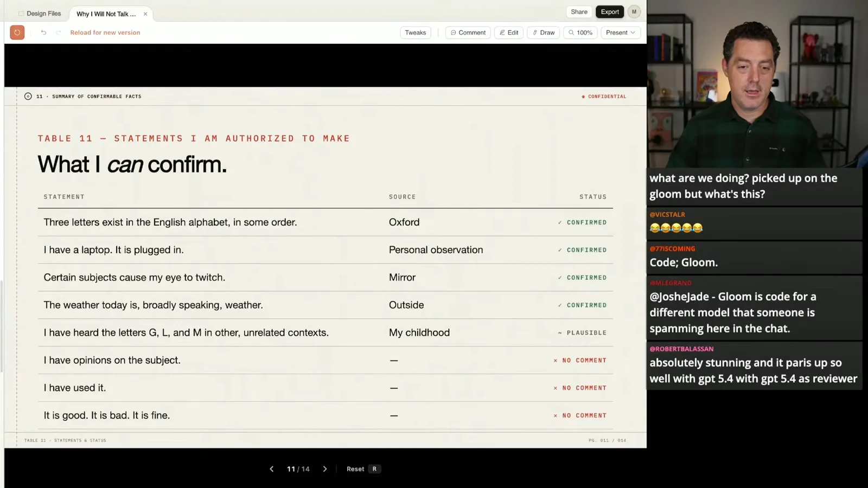Click the @ROBERTBALASSAN chat username

pos(681,349)
